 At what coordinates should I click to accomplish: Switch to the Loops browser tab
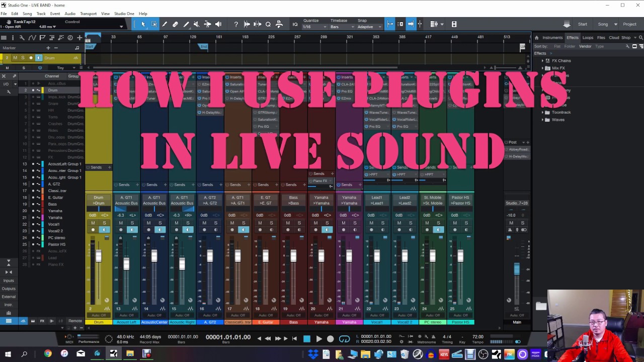pos(588,38)
